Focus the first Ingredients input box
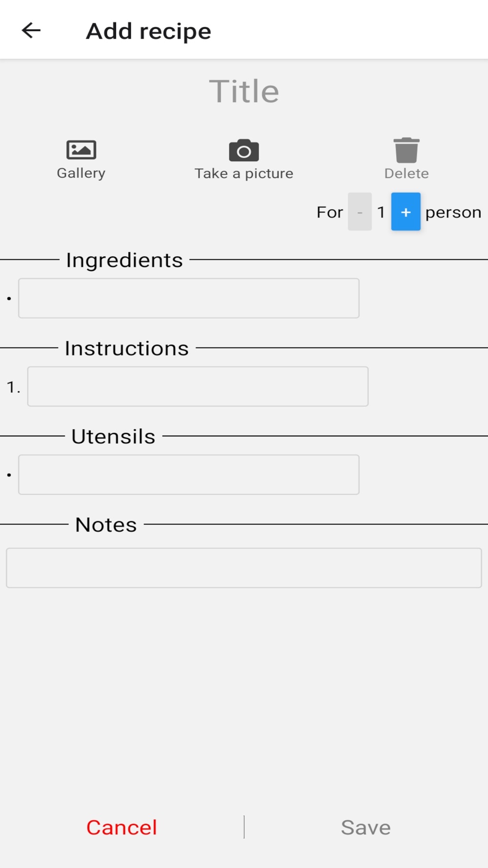The width and height of the screenshot is (488, 868). pyautogui.click(x=189, y=298)
